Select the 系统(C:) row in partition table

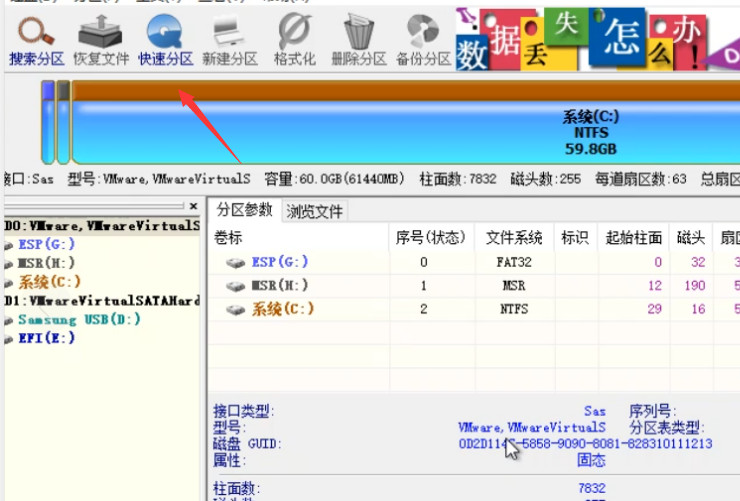click(x=474, y=309)
